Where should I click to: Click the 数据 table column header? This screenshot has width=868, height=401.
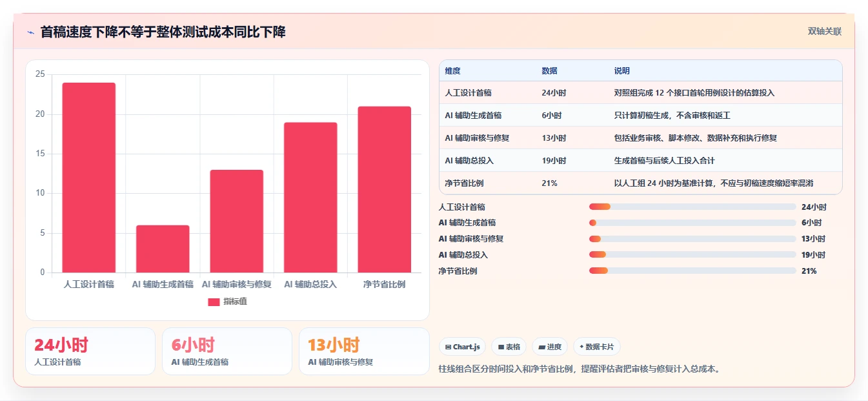coord(550,71)
